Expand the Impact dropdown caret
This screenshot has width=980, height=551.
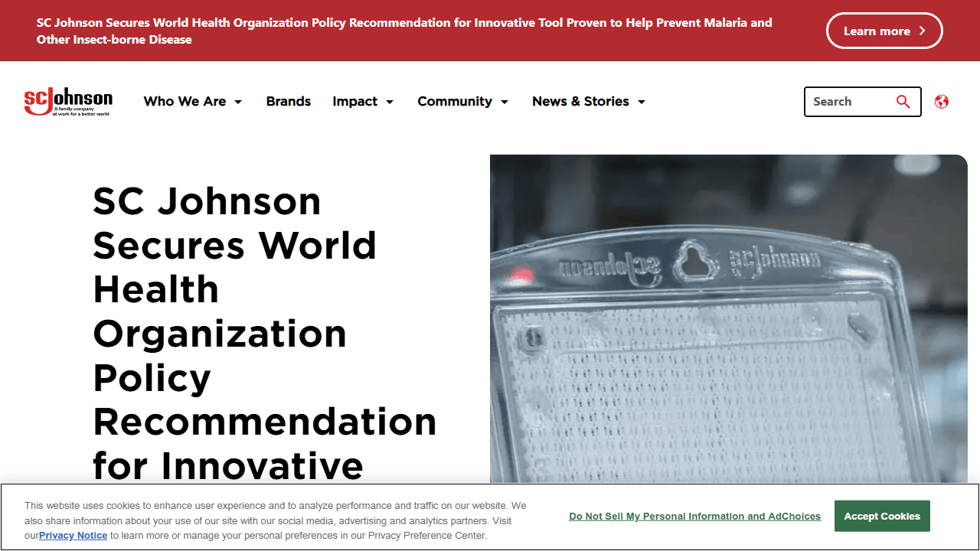click(x=390, y=102)
